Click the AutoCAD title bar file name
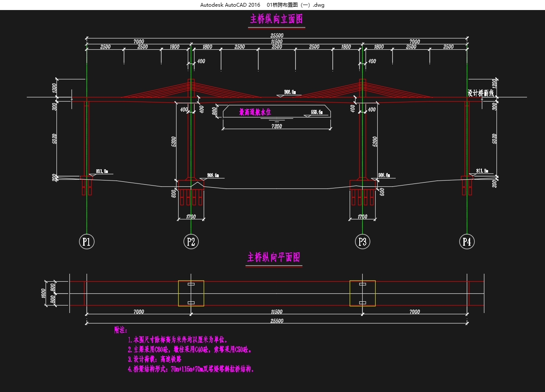The height and width of the screenshot is (392, 545). (295, 5)
